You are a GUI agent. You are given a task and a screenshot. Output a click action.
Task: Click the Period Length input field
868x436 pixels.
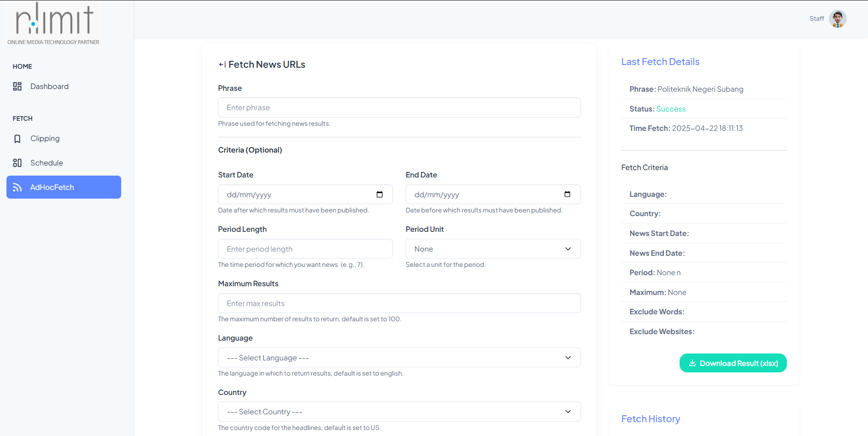(305, 249)
